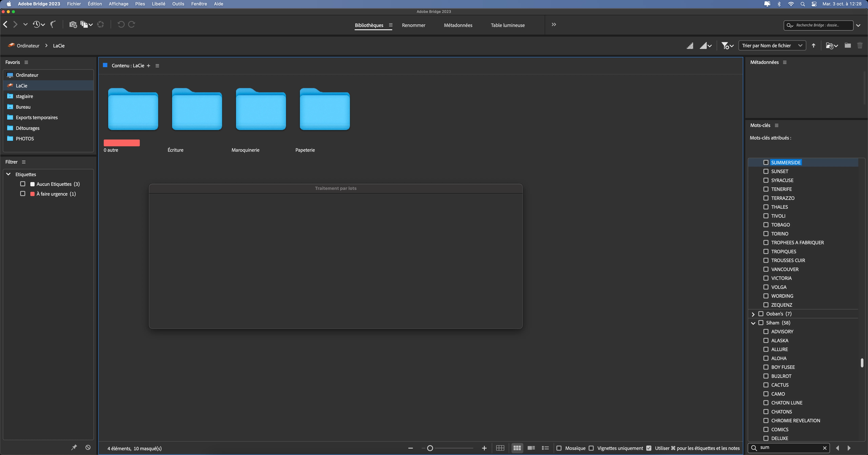Clear filters with circle-slash icon
Screen dimensions: 868x455
(x=88, y=447)
